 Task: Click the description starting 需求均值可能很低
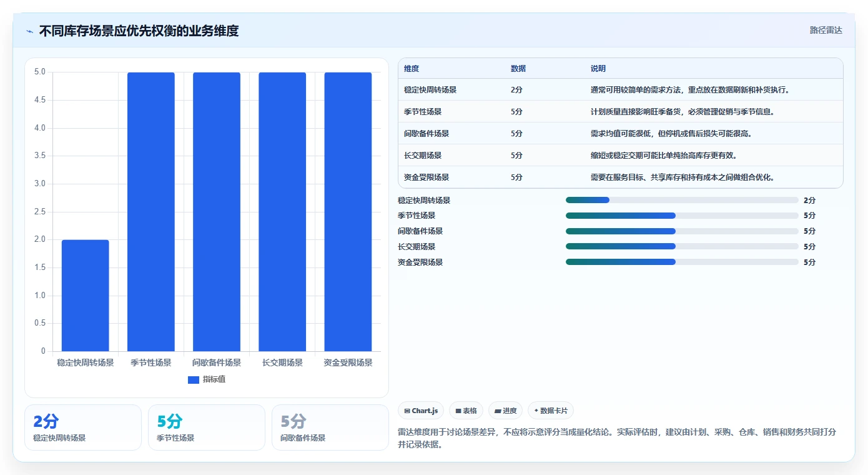[673, 134]
